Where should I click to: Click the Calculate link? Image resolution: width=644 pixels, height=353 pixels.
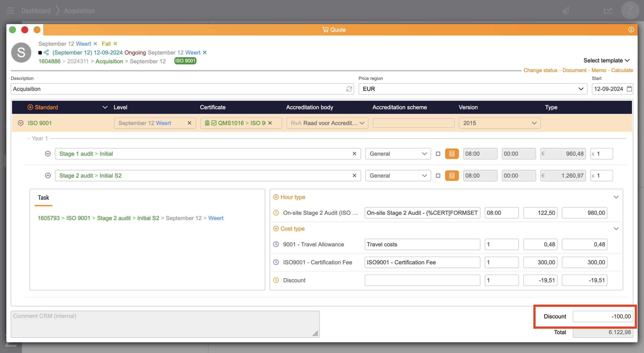(x=622, y=70)
